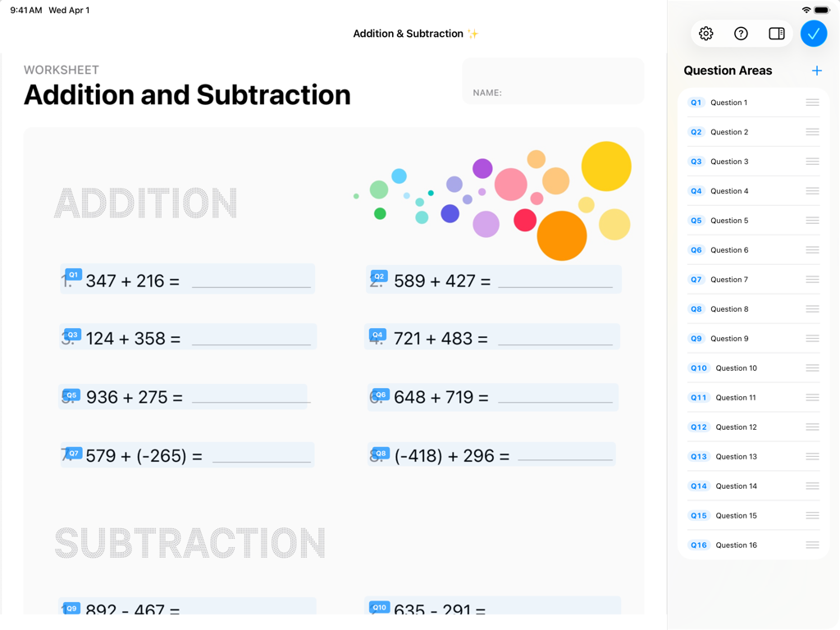Toggle the sidebar panel icon in the toolbar
The height and width of the screenshot is (630, 840).
(x=776, y=34)
